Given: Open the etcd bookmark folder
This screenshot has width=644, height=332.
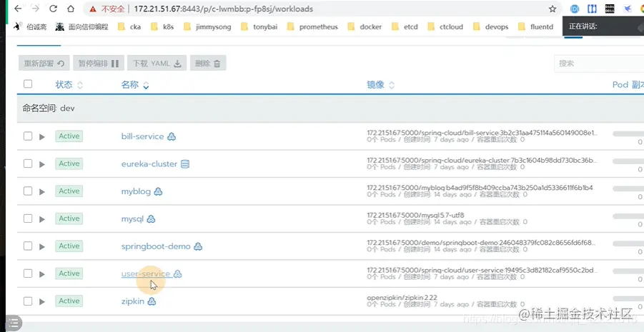Looking at the screenshot, I should coord(405,27).
